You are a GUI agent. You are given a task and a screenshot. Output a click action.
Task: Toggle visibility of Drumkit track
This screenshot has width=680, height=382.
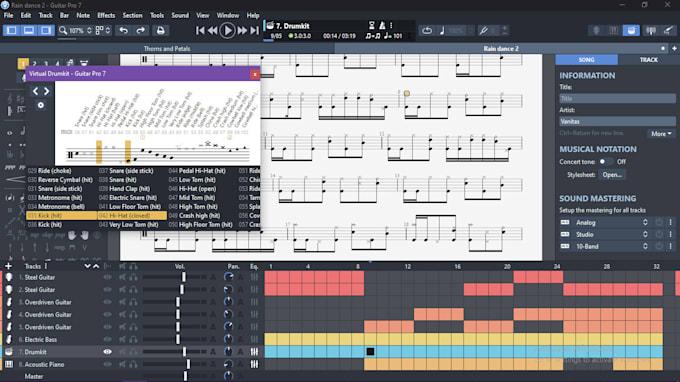point(107,352)
